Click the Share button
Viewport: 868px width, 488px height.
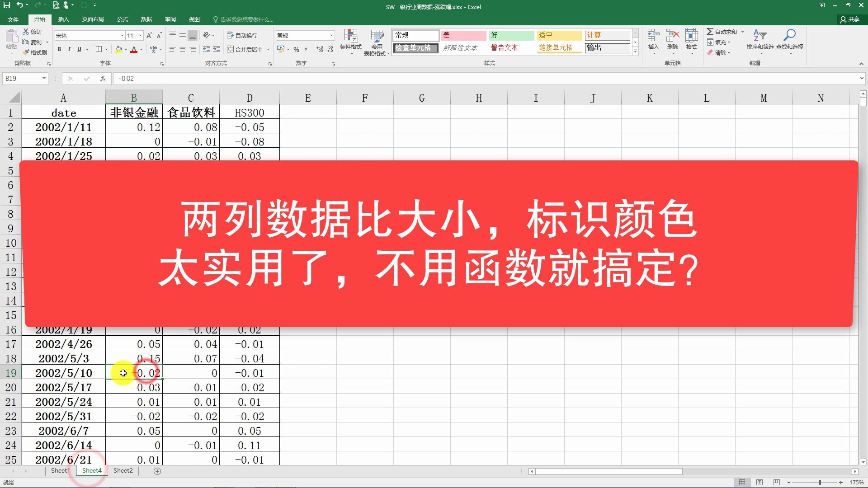(849, 19)
